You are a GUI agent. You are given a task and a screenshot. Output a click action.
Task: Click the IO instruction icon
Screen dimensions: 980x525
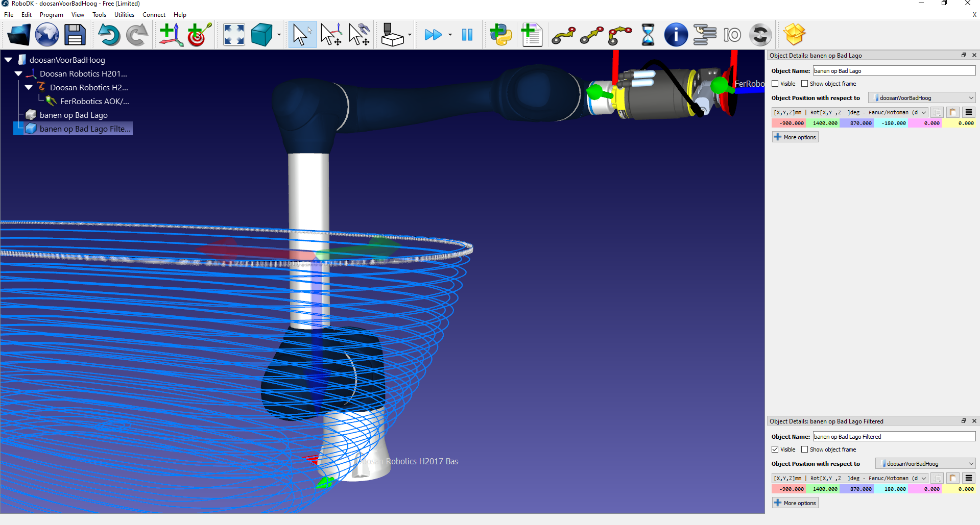tap(732, 35)
